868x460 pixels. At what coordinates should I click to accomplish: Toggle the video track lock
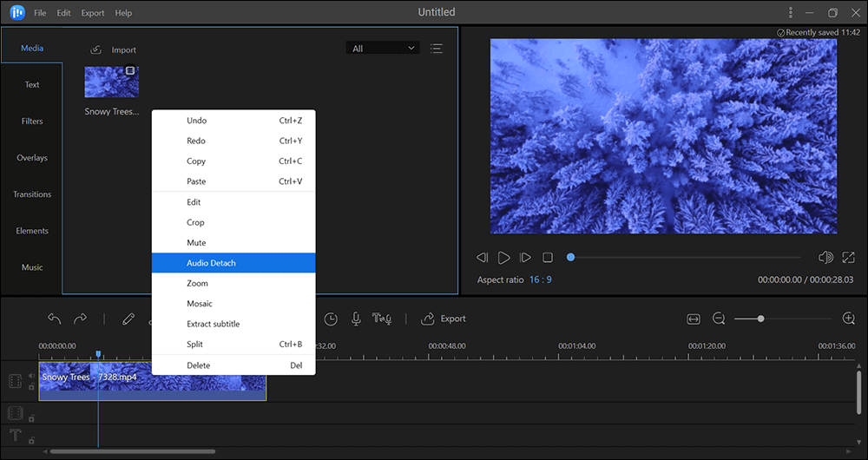tap(32, 387)
